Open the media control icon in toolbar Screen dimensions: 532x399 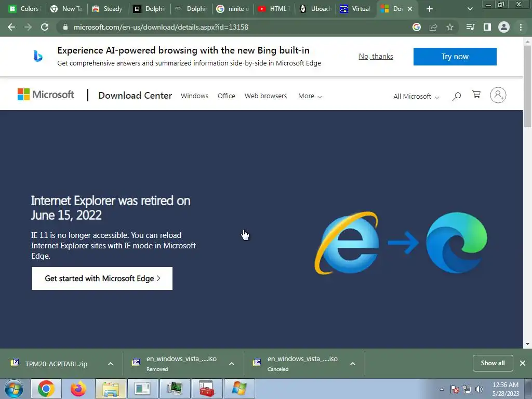470,27
